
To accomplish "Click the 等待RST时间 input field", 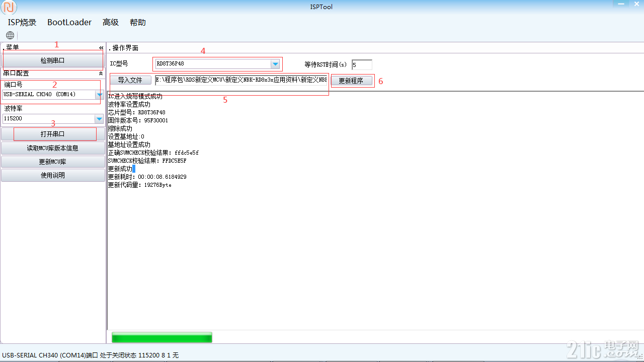I will coord(362,64).
